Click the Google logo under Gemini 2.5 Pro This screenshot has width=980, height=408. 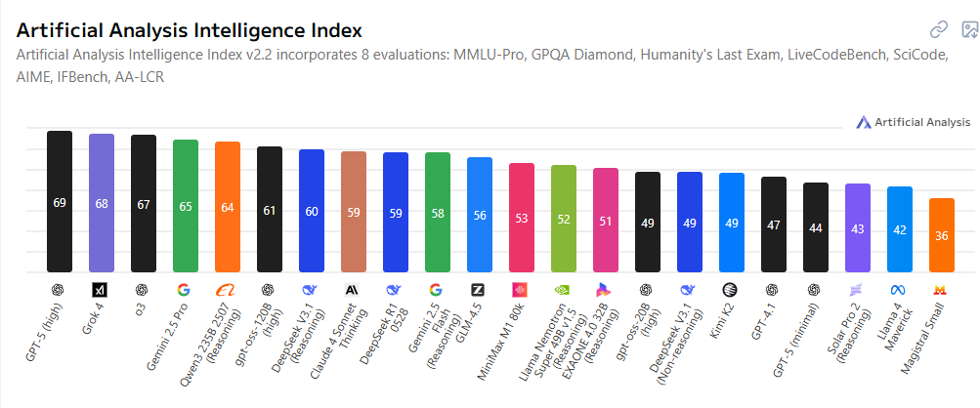pos(184,290)
